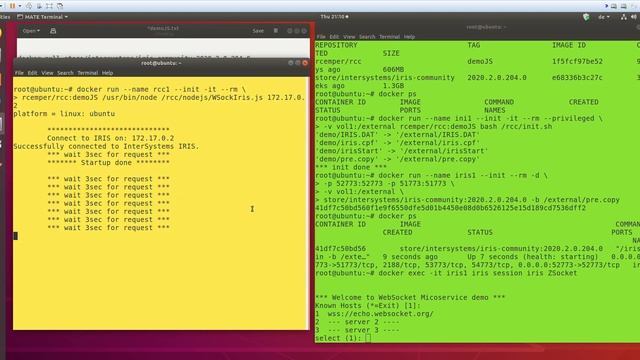Click the 'demo/pre.copy' copy line
Screen dimensions: 640x360
click(x=398, y=159)
